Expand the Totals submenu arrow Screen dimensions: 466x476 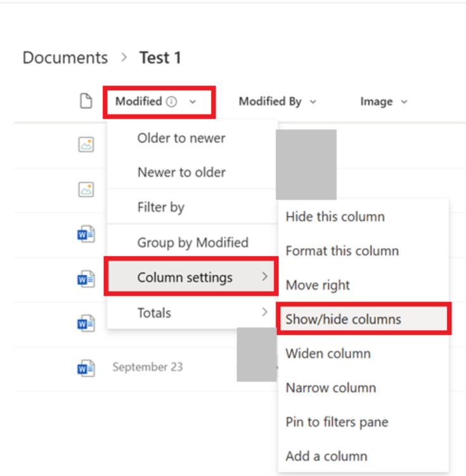coord(264,312)
